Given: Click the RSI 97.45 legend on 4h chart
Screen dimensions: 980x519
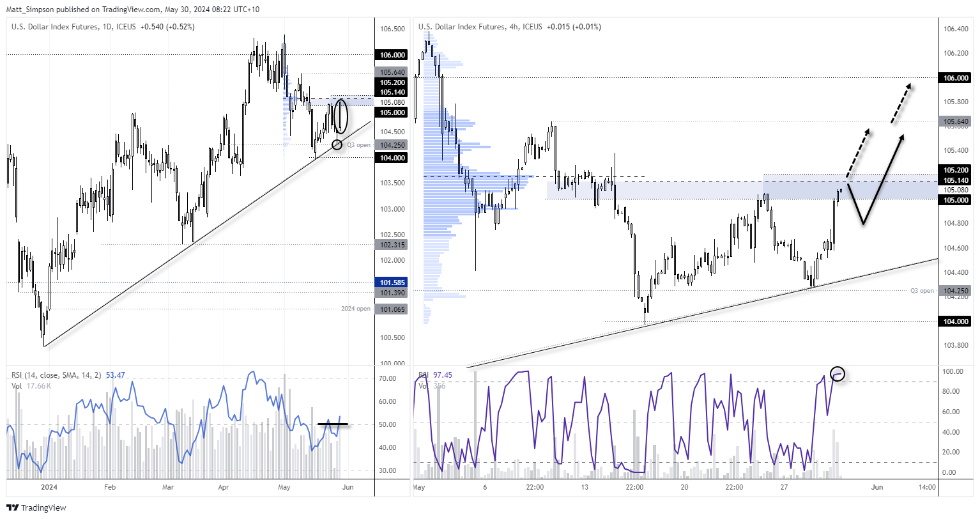Looking at the screenshot, I should pos(435,375).
